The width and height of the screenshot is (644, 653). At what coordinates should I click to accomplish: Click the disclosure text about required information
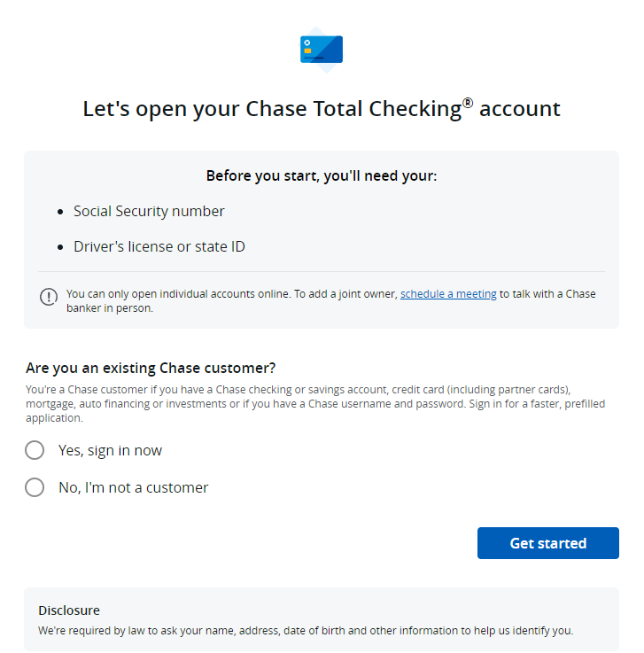pos(306,631)
